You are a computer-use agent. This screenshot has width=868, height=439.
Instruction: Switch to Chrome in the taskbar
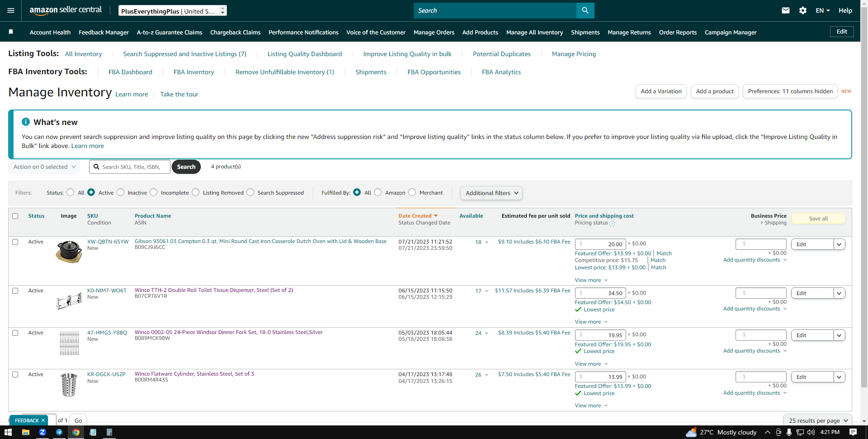point(76,432)
